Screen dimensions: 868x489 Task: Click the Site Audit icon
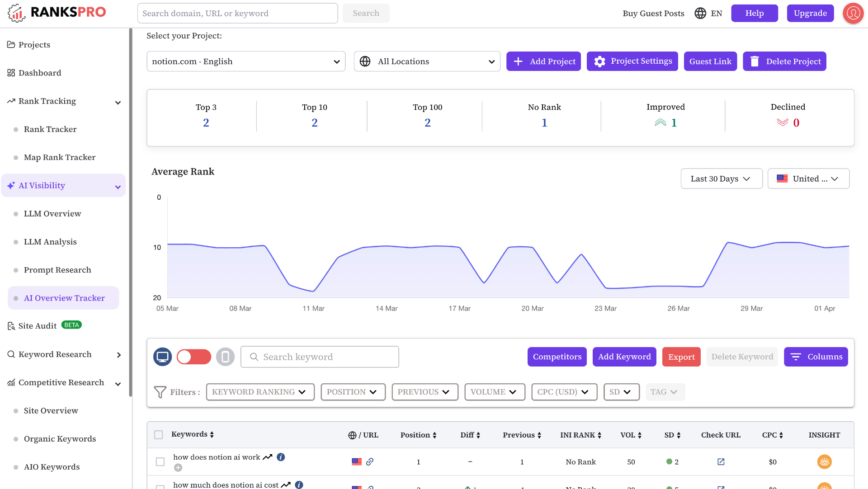(11, 326)
